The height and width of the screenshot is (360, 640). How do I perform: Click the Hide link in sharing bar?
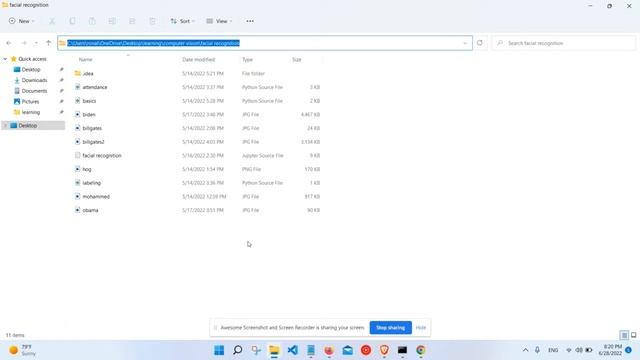coord(421,328)
